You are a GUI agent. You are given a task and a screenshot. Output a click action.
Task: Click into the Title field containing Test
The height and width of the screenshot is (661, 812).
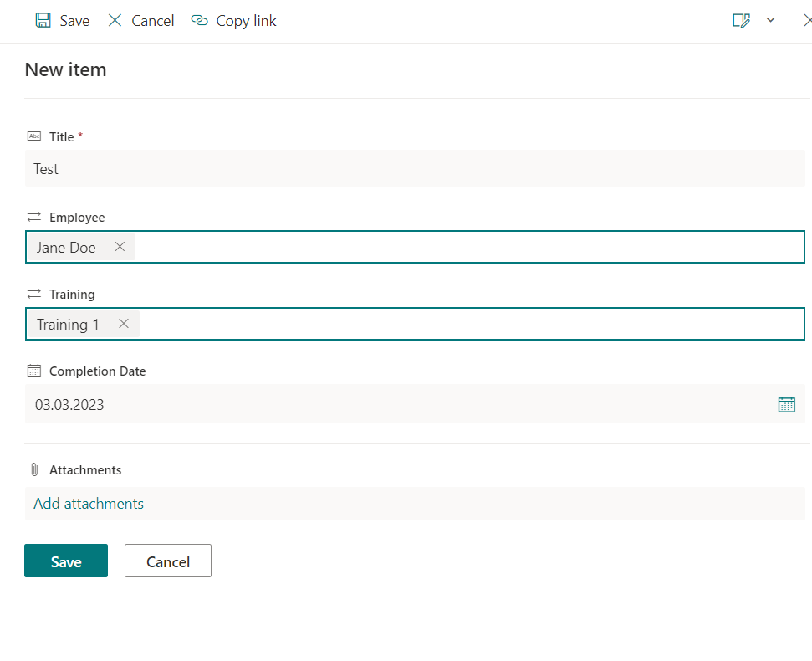pos(415,168)
